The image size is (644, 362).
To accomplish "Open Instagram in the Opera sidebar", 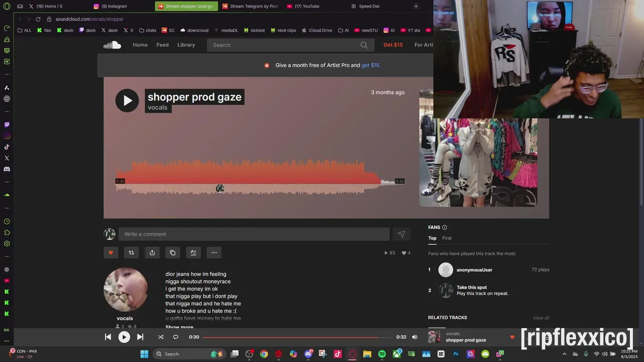I will [7, 136].
